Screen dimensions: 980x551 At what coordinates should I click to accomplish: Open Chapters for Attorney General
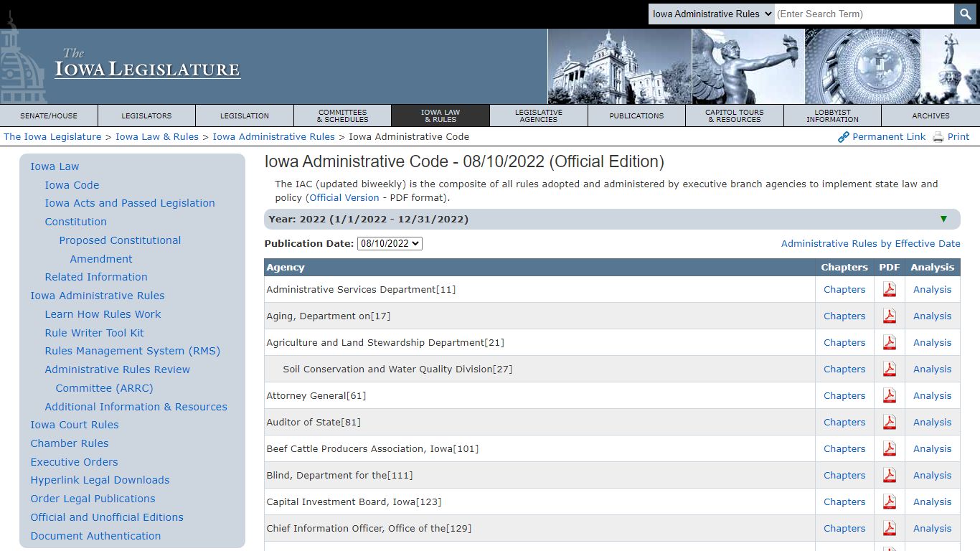tap(844, 395)
